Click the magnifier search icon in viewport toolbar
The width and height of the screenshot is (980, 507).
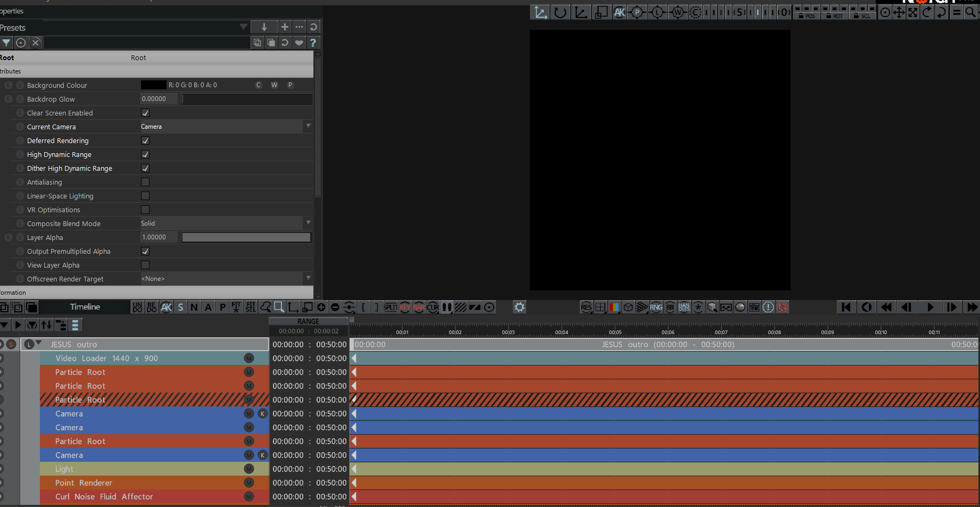pyautogui.click(x=970, y=12)
